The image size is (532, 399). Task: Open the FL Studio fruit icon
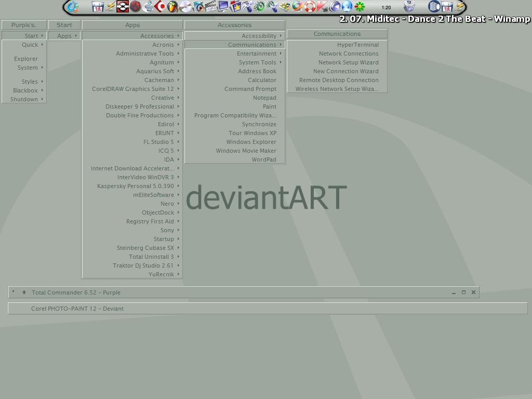172,7
